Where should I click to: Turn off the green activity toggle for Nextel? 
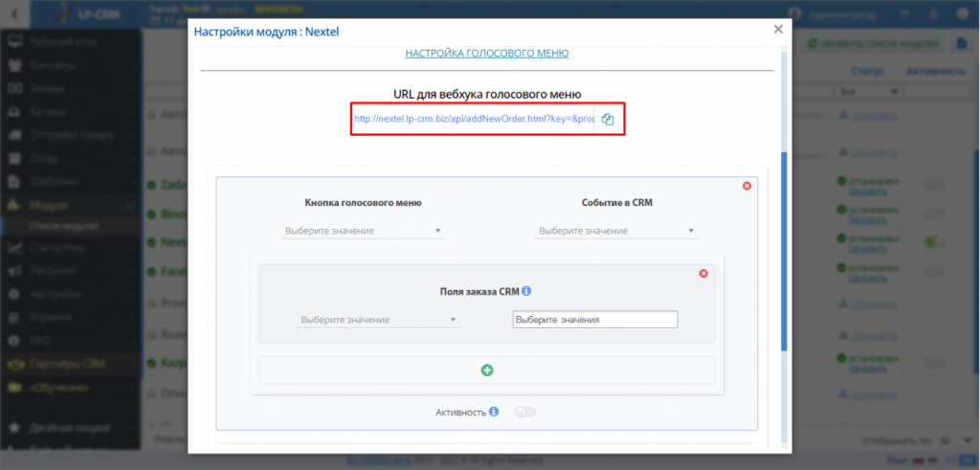click(935, 241)
